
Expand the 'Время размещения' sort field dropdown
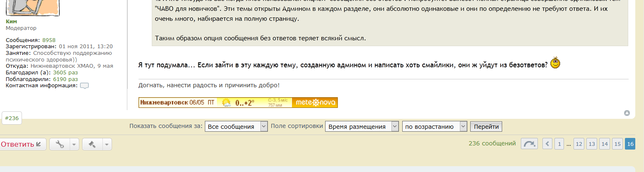pyautogui.click(x=362, y=127)
